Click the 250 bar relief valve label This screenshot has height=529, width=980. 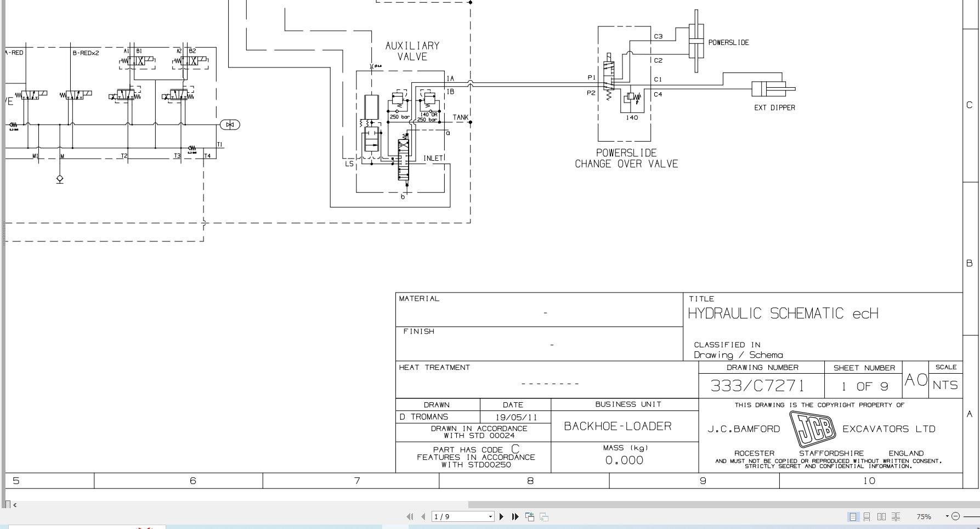400,117
